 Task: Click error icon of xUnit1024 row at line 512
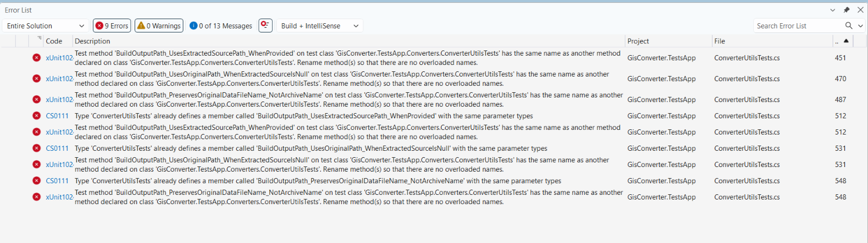point(37,132)
